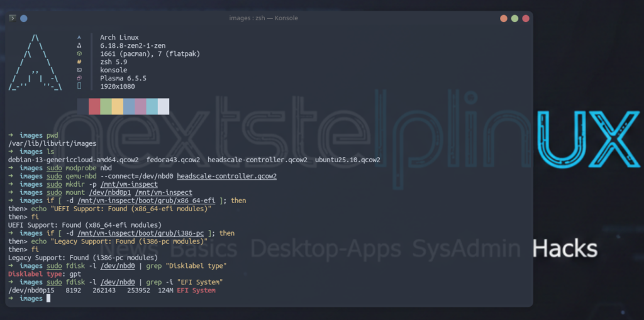
Task: Click the penguin icon beside kernel 6.18.8-zen2-1-zen
Action: (79, 46)
